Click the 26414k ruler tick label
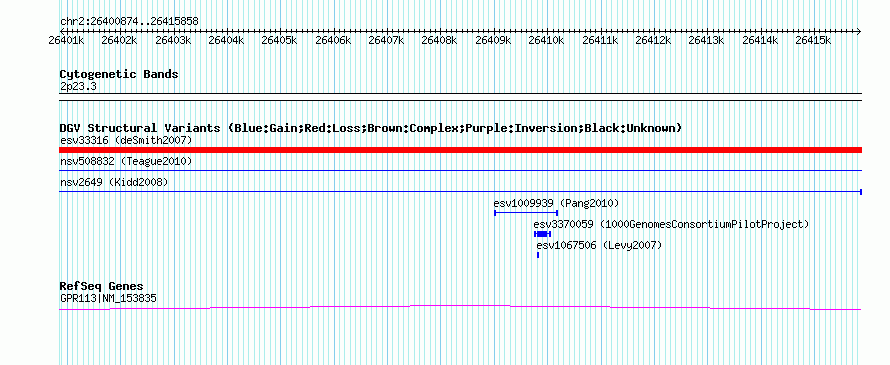Image resolution: width=890 pixels, height=365 pixels. [760, 41]
